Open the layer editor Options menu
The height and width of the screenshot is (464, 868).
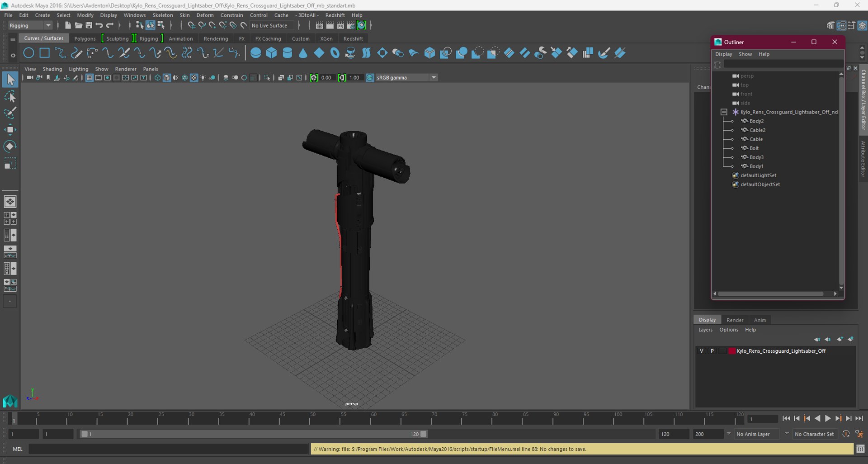(729, 330)
